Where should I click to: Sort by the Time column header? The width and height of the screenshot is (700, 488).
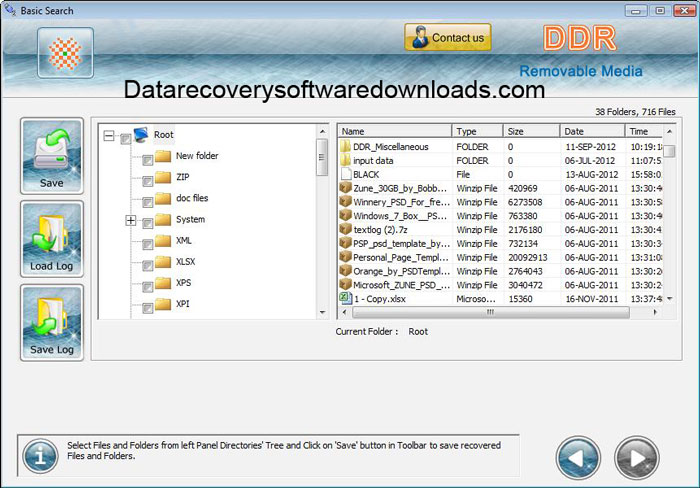(x=643, y=131)
